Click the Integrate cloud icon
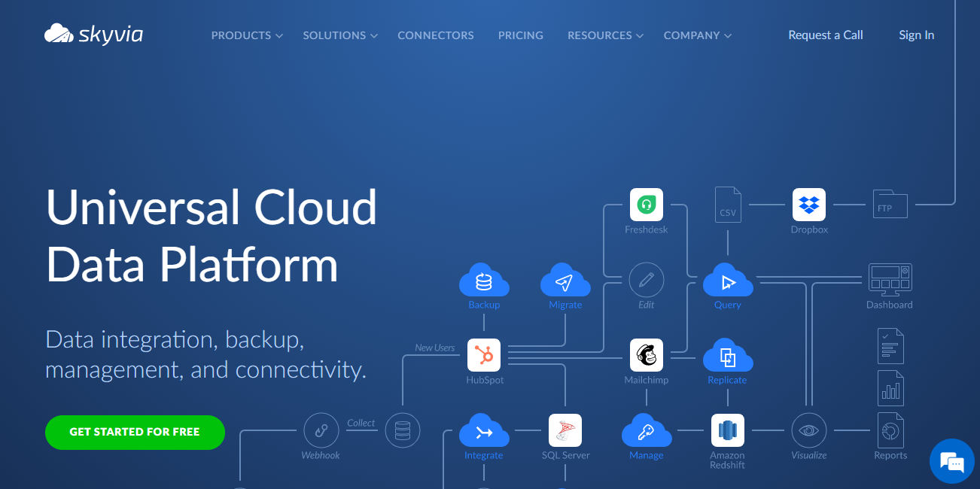 click(484, 430)
